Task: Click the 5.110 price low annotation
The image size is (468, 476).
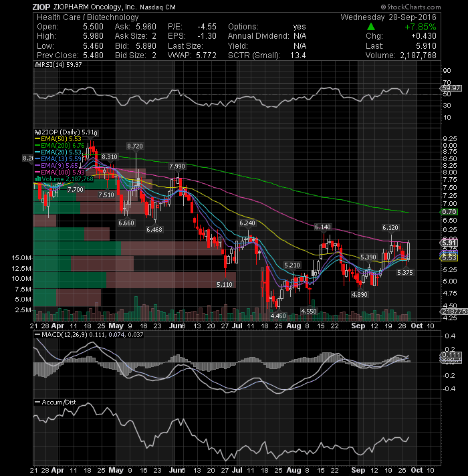Action: point(225,284)
